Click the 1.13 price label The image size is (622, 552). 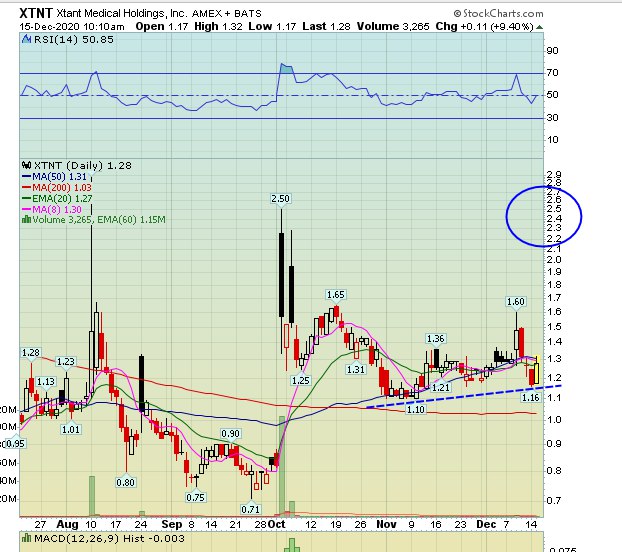click(x=46, y=381)
